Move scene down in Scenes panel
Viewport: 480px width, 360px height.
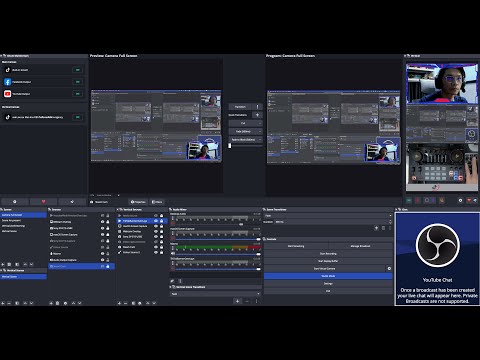31,264
